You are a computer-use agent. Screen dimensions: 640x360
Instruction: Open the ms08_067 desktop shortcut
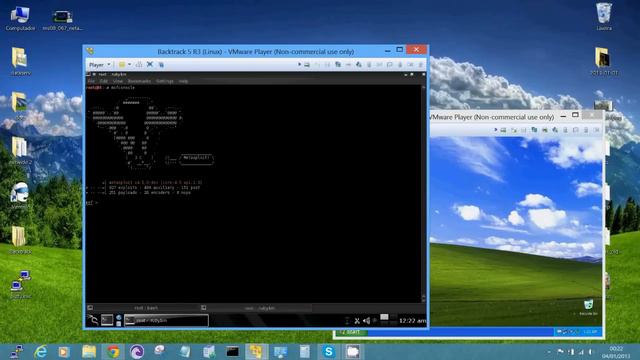pyautogui.click(x=62, y=20)
